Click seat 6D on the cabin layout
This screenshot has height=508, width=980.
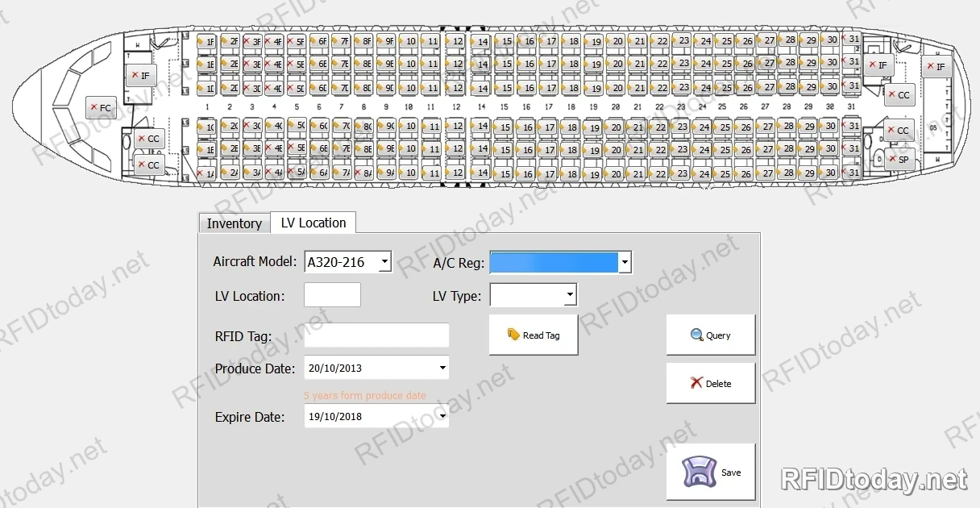[319, 88]
